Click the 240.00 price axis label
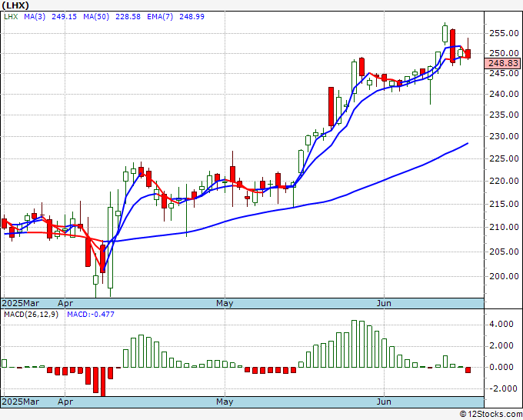The image size is (523, 420). [504, 94]
